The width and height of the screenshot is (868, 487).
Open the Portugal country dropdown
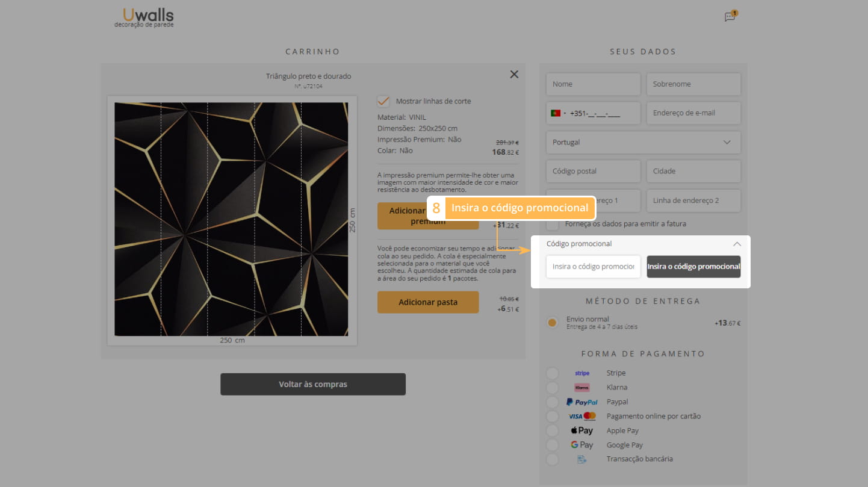(x=643, y=143)
